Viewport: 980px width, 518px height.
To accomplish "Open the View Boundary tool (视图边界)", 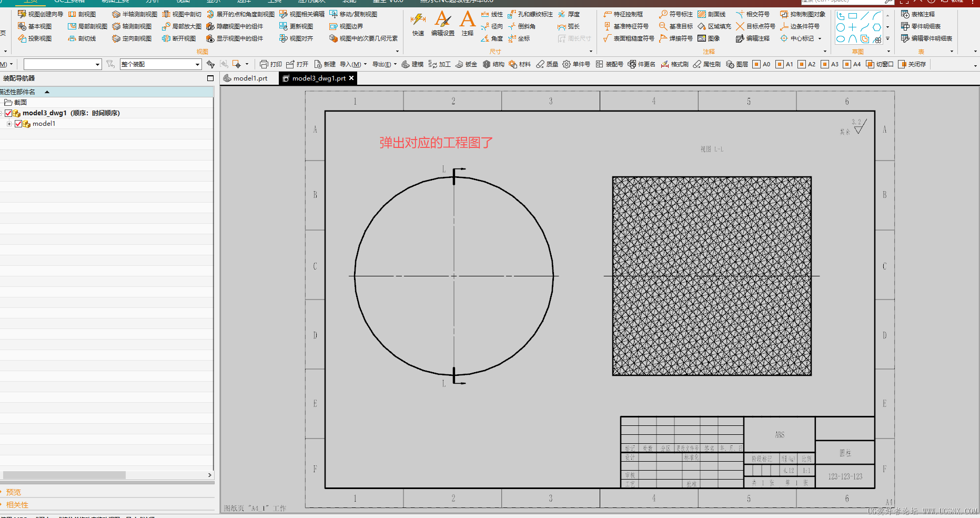I will point(346,26).
